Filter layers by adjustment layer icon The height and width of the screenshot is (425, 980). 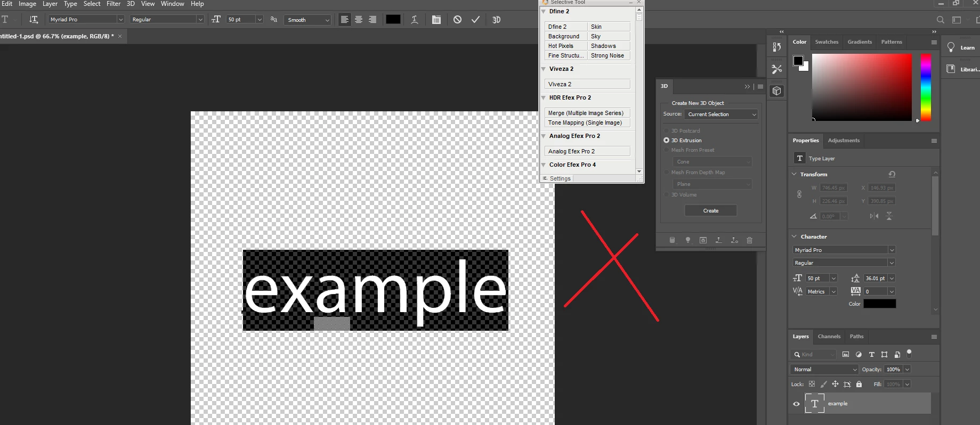point(858,354)
